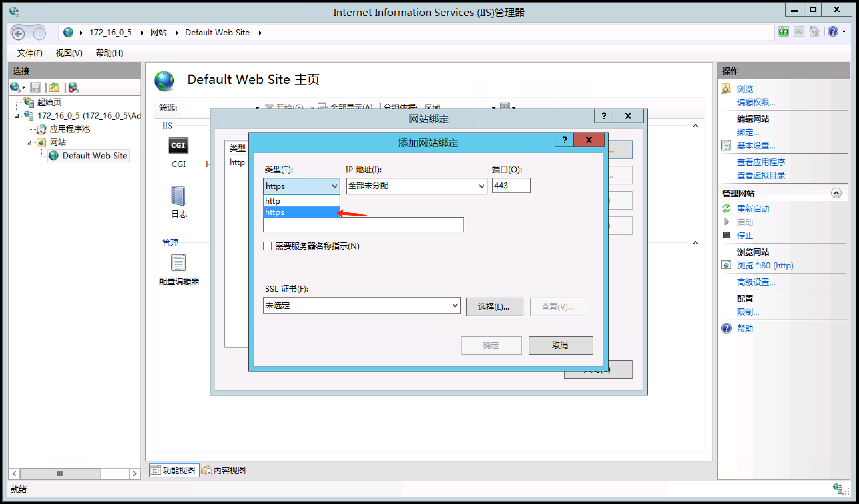The width and height of the screenshot is (859, 504).
Task: Open the IP 地址 全部未分配 dropdown
Action: pos(416,186)
